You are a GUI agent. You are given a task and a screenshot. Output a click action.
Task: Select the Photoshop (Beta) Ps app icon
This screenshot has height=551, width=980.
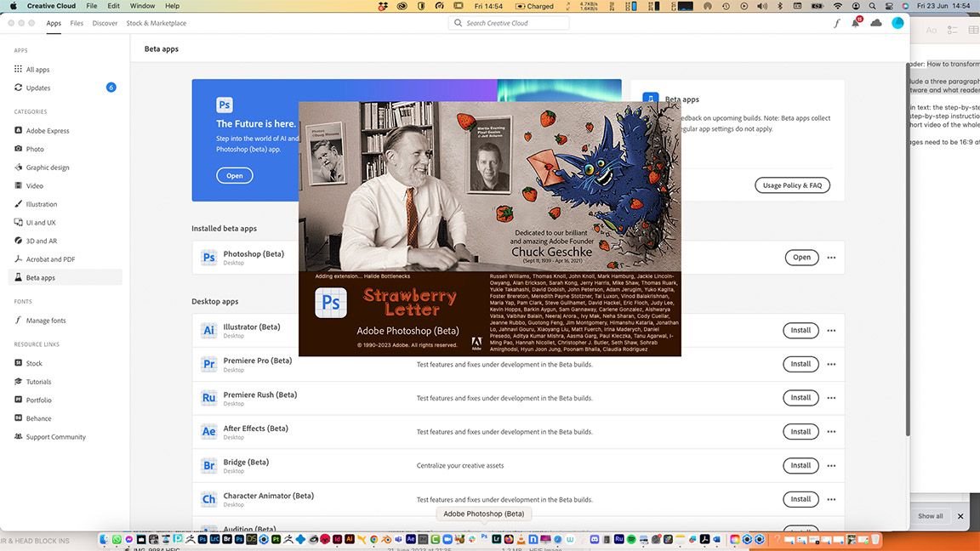coord(208,257)
